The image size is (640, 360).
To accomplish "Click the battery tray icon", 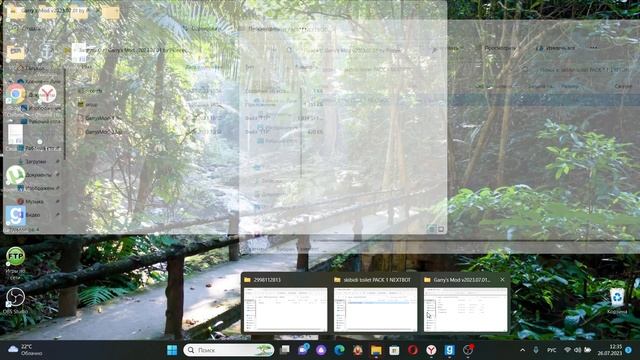I will click(x=588, y=350).
